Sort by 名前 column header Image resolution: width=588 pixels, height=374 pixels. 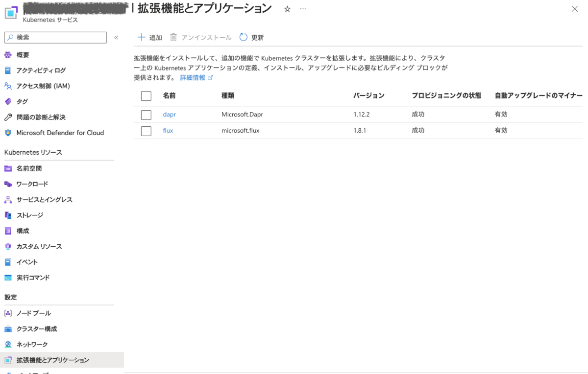pos(170,96)
